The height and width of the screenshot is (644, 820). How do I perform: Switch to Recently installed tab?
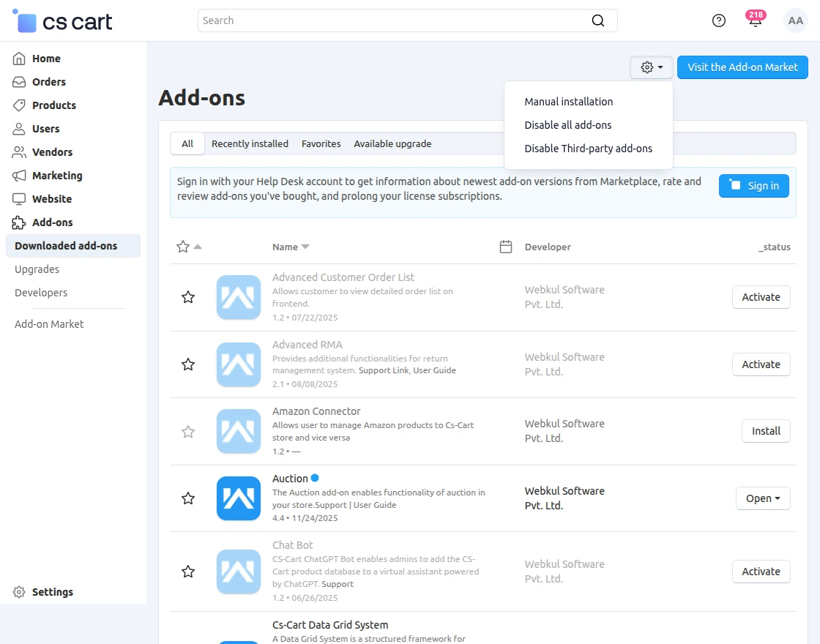[250, 143]
